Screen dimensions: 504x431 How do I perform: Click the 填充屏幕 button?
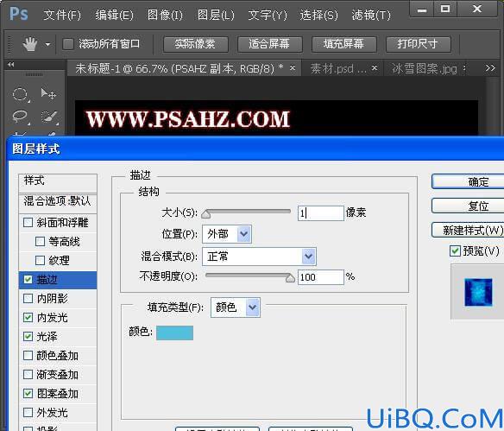tap(344, 44)
